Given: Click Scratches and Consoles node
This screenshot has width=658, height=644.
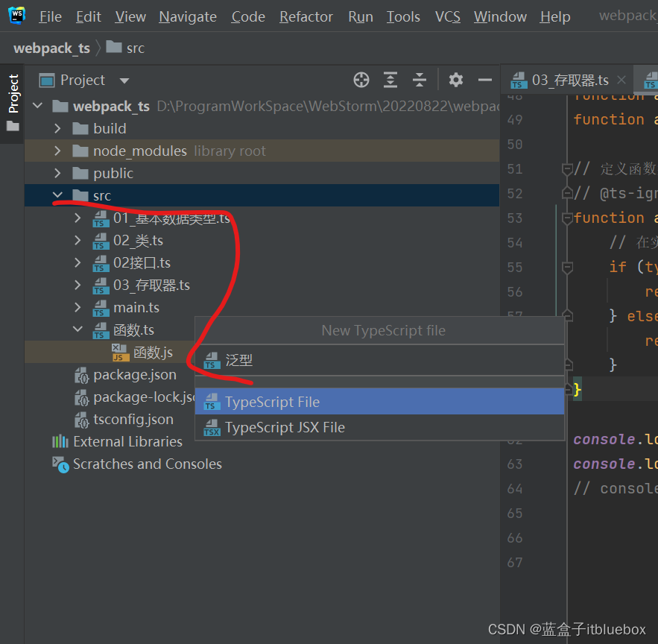Looking at the screenshot, I should (148, 464).
